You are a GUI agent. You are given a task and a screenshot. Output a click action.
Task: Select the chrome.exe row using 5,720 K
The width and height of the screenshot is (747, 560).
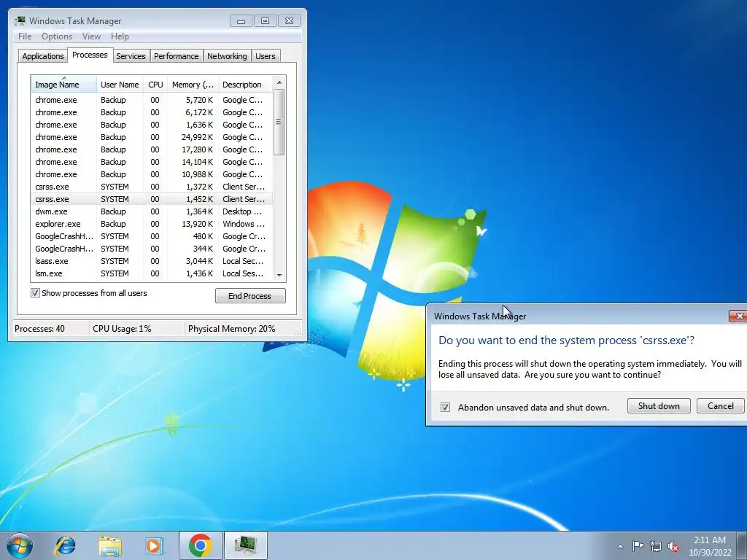click(152, 100)
